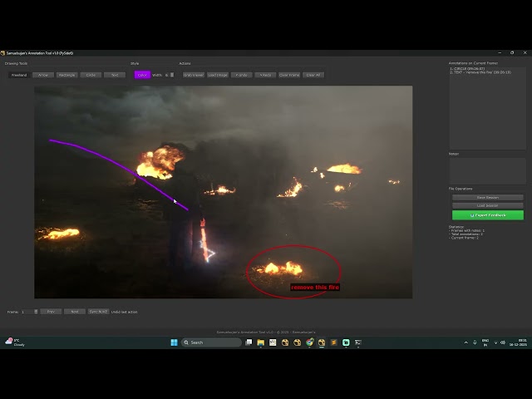Screen dimensions: 532x399
Task: Open File Explorer from the taskbar
Action: [260, 342]
